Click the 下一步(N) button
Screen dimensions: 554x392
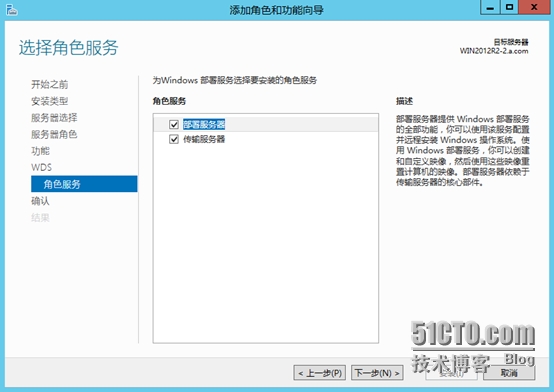tap(377, 373)
